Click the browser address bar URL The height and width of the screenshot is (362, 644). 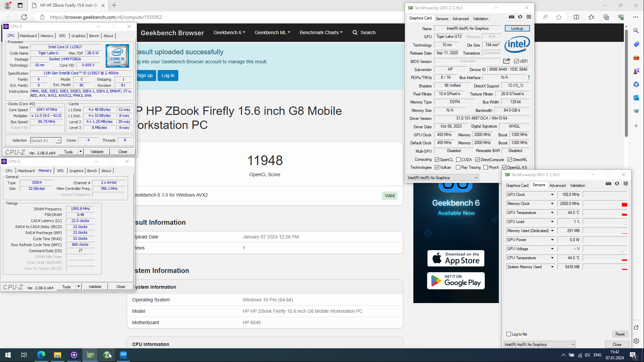pyautogui.click(x=106, y=17)
